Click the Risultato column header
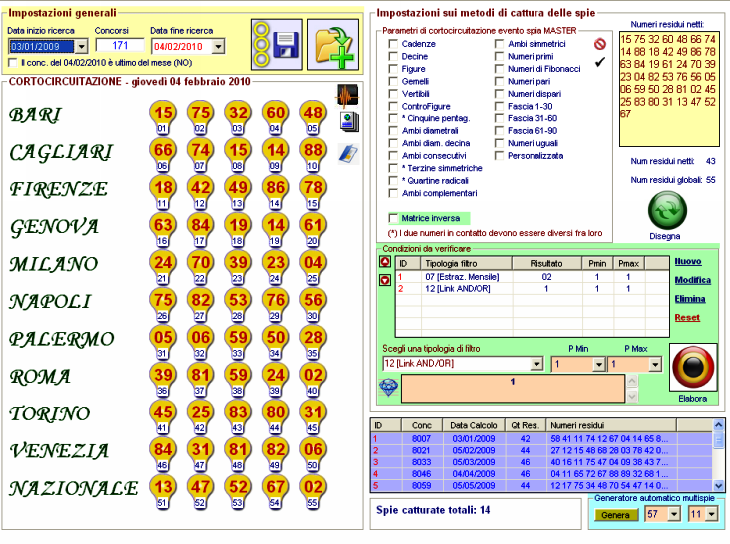 coord(547,264)
